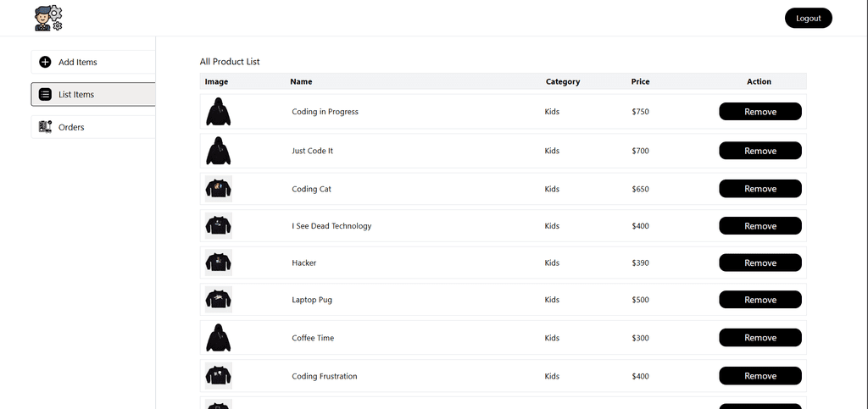Remove the I See Dead Technology item
Screen dimensions: 868x409
click(x=760, y=226)
